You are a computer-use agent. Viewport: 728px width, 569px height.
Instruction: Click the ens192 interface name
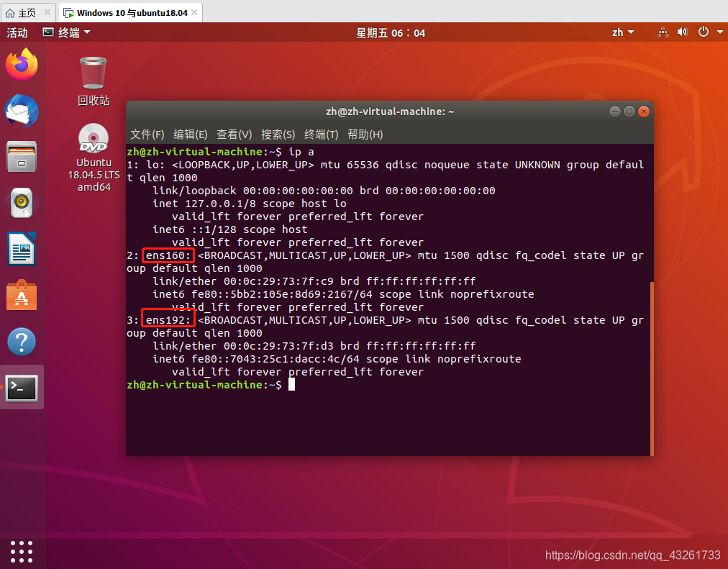(x=168, y=320)
